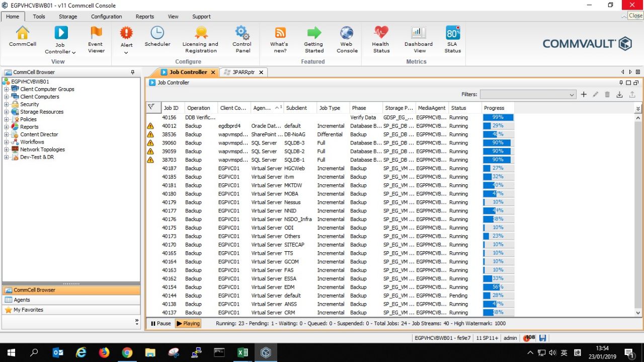Switch to the 3PARRptr tab
The width and height of the screenshot is (644, 362).
(x=243, y=72)
